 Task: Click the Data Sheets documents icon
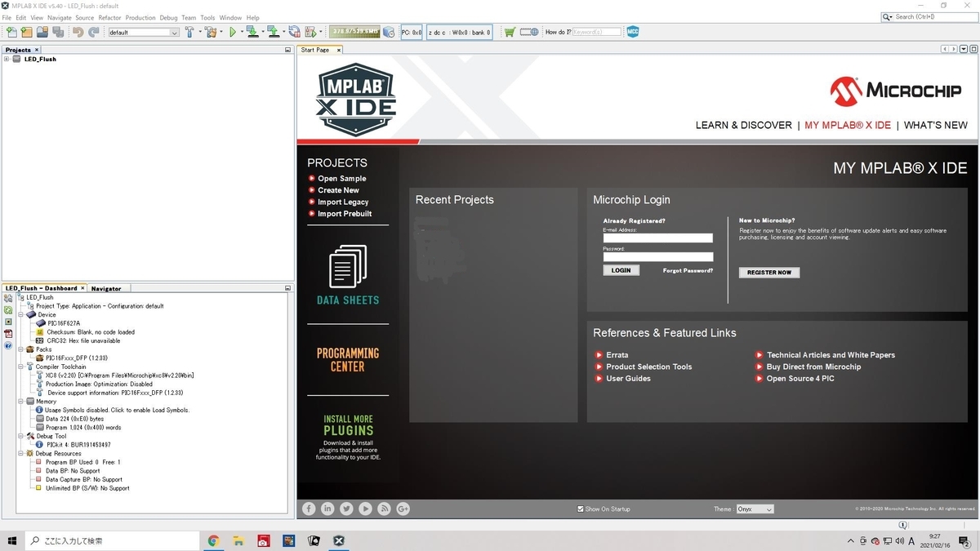coord(348,265)
